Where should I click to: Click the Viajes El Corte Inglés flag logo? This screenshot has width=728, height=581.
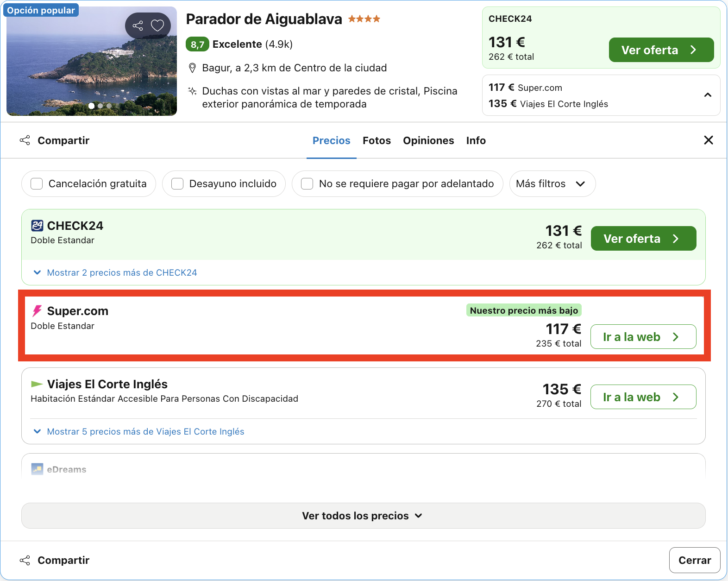pos(37,384)
